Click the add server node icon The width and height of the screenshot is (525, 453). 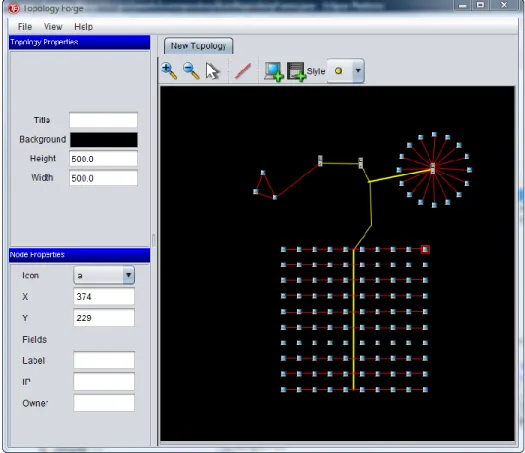click(296, 71)
